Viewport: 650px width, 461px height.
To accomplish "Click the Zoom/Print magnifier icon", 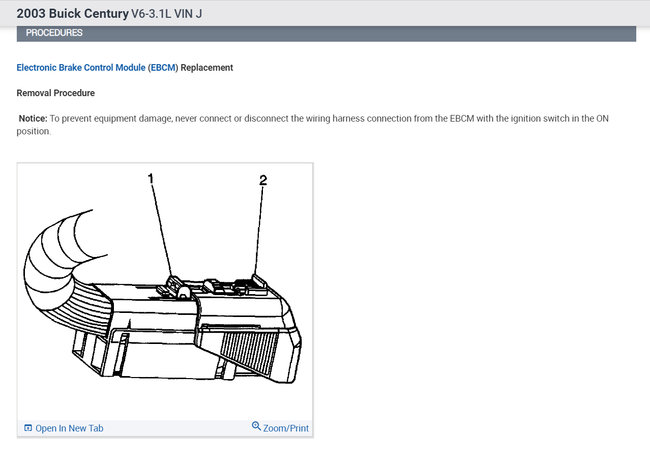I will pos(256,426).
